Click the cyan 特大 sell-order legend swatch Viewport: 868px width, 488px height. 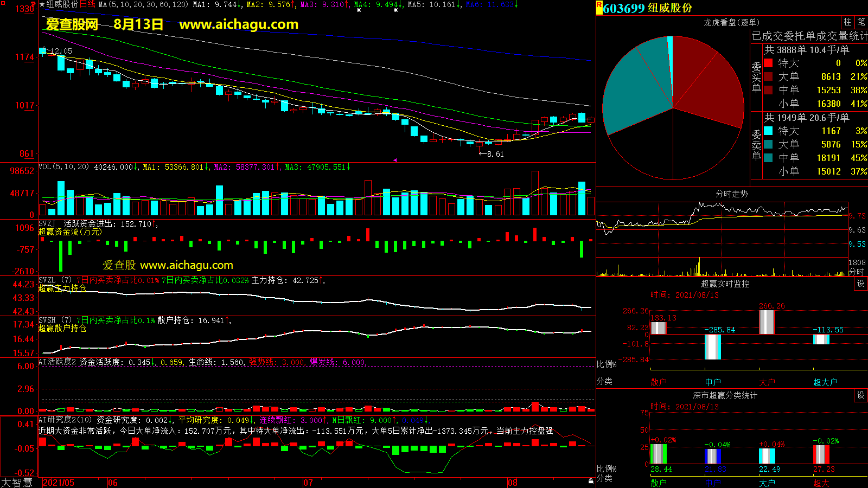768,131
